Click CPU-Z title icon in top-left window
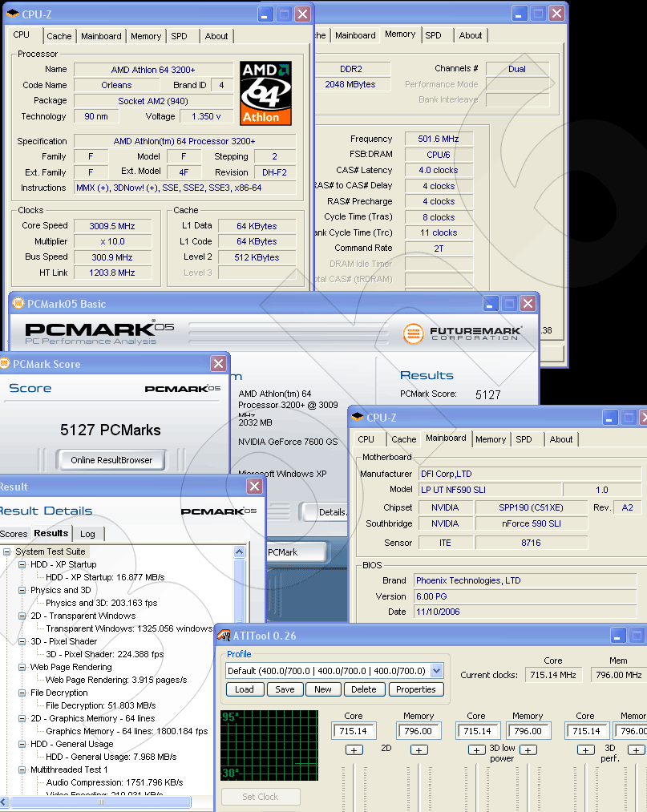The image size is (647, 812). 14,14
